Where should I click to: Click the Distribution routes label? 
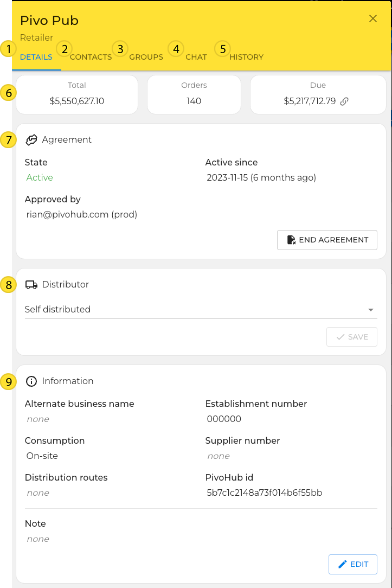tap(66, 477)
